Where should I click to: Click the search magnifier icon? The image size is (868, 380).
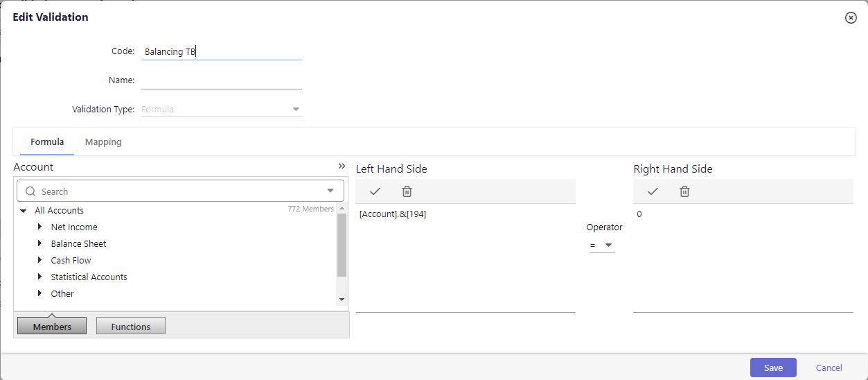[30, 191]
